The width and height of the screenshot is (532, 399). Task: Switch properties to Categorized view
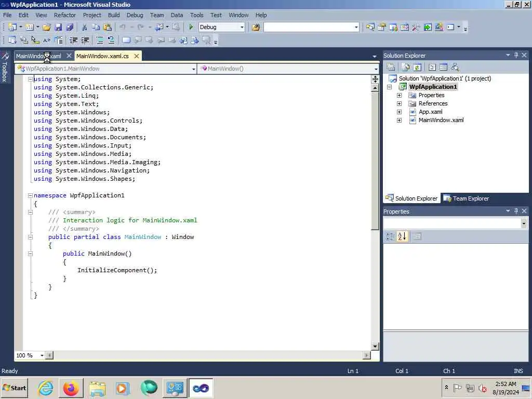(390, 236)
